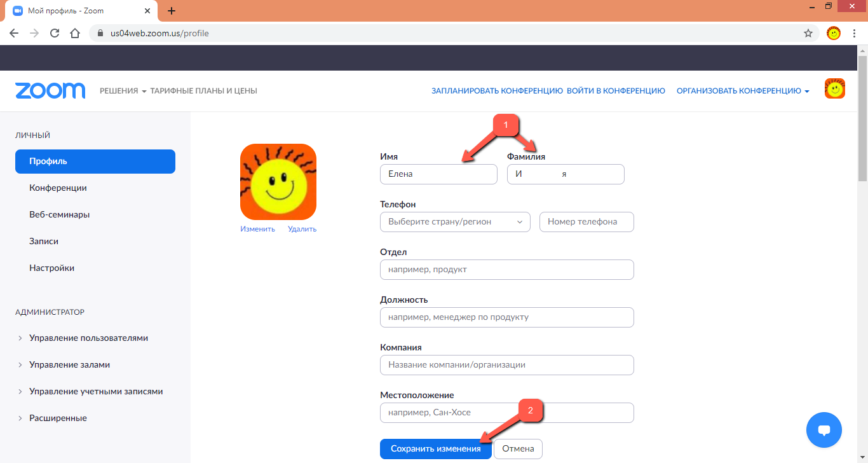Image resolution: width=868 pixels, height=463 pixels.
Task: Click Сохранить изменения button
Action: [435, 449]
